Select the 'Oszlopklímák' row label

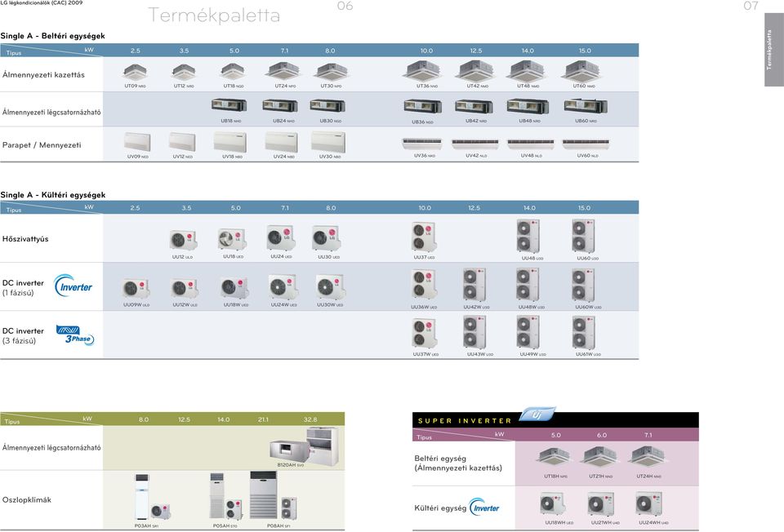(26, 499)
